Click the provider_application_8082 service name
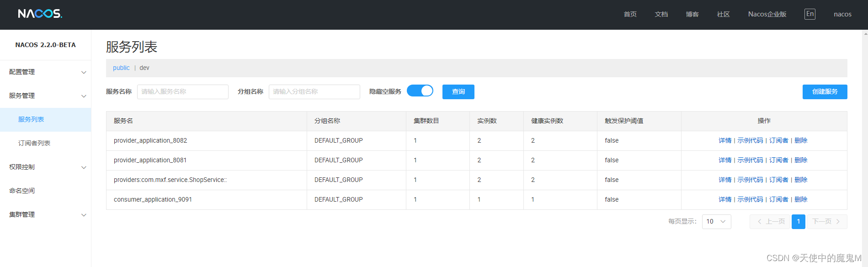Image resolution: width=868 pixels, height=267 pixels. [x=150, y=140]
